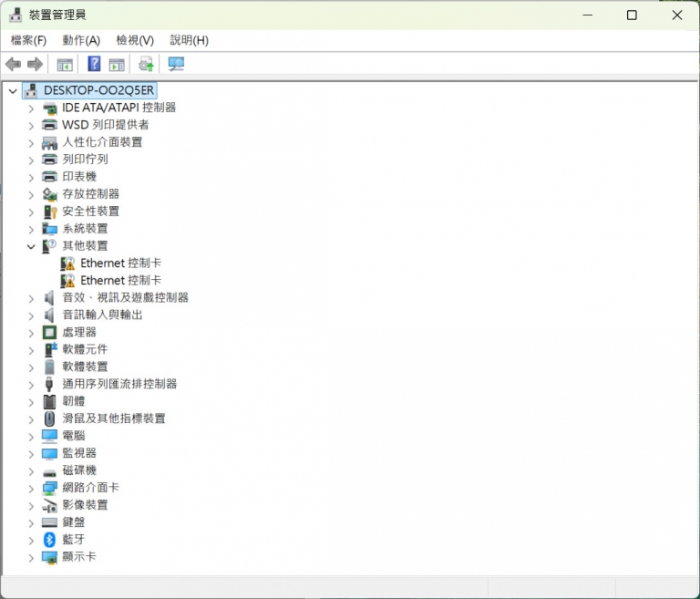Click the 韌體 firmware icon

(49, 401)
